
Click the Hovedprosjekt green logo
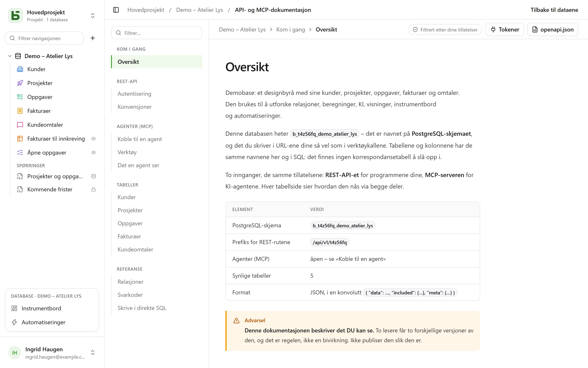(x=15, y=15)
